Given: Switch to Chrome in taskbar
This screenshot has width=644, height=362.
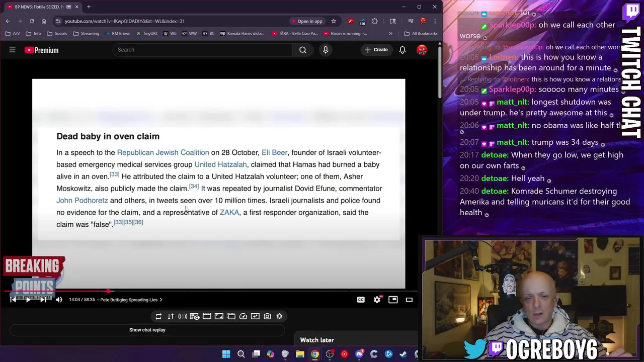Looking at the screenshot, I should (x=314, y=354).
